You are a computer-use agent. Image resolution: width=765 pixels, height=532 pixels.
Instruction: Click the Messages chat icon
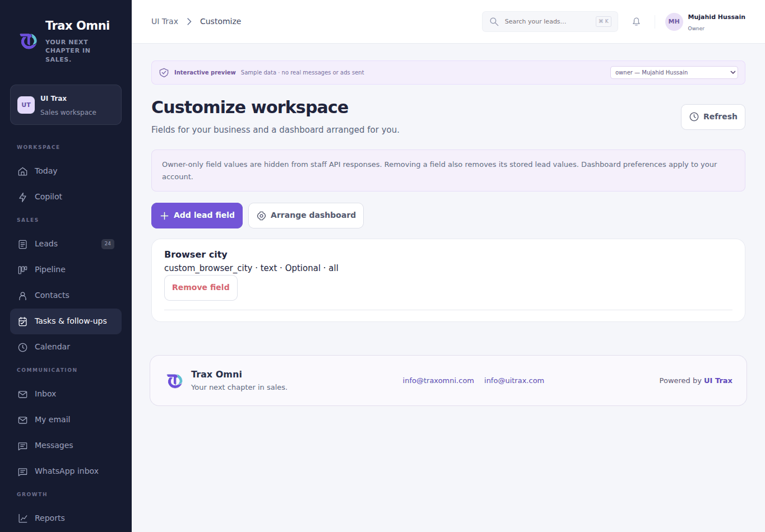[22, 446]
